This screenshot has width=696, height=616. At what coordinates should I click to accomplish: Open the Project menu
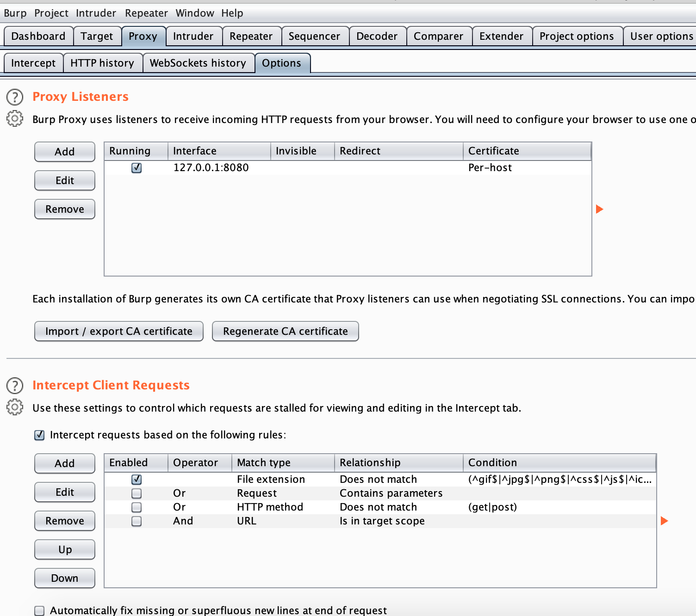(x=51, y=13)
